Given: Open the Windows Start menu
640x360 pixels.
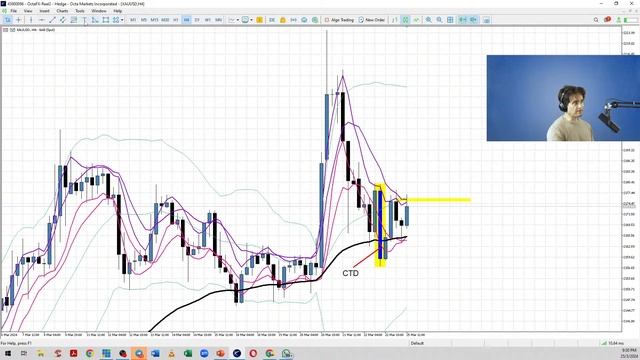Looking at the screenshot, I should [x=8, y=353].
